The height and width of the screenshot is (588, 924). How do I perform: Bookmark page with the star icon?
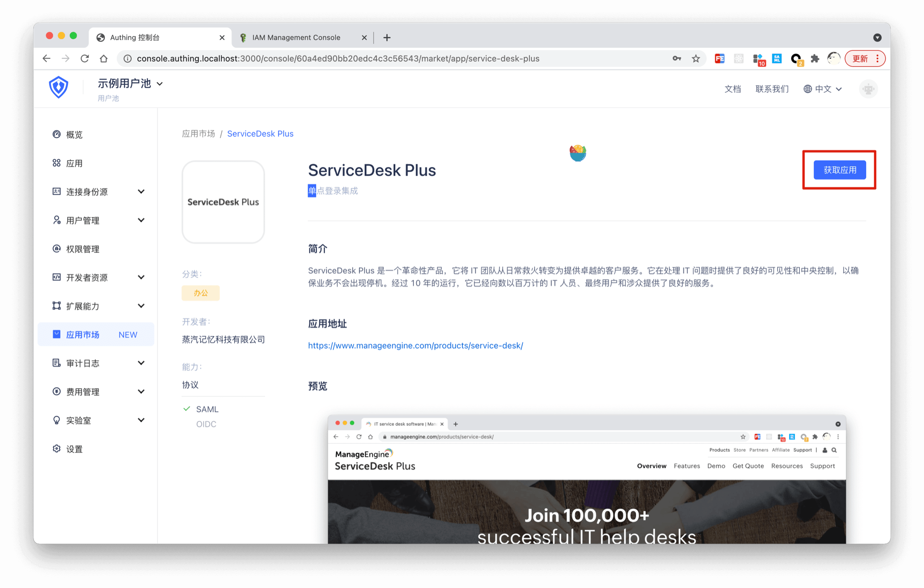tap(696, 59)
